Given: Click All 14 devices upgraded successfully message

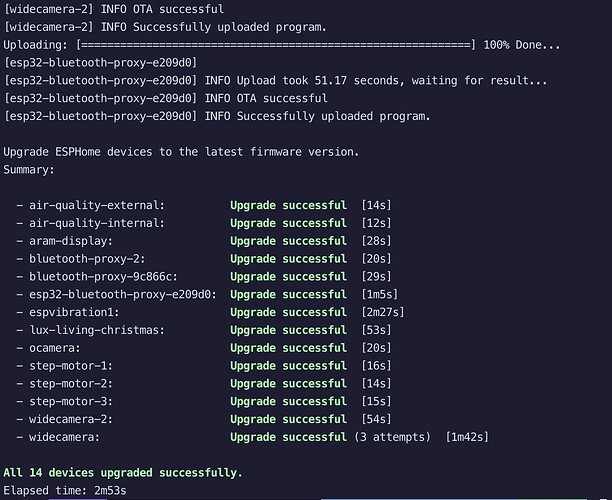Looking at the screenshot, I should (x=123, y=473).
